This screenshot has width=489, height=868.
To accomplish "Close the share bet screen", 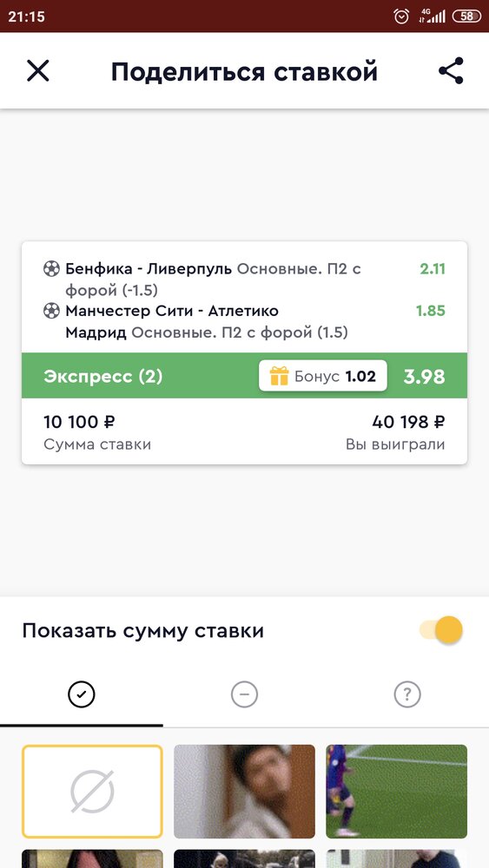I will (37, 71).
